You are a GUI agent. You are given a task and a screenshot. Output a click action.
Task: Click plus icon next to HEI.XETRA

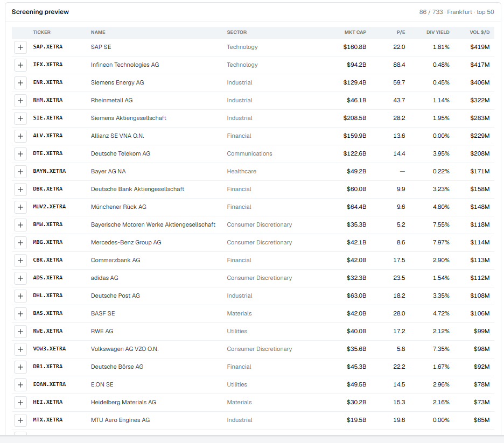(20, 402)
